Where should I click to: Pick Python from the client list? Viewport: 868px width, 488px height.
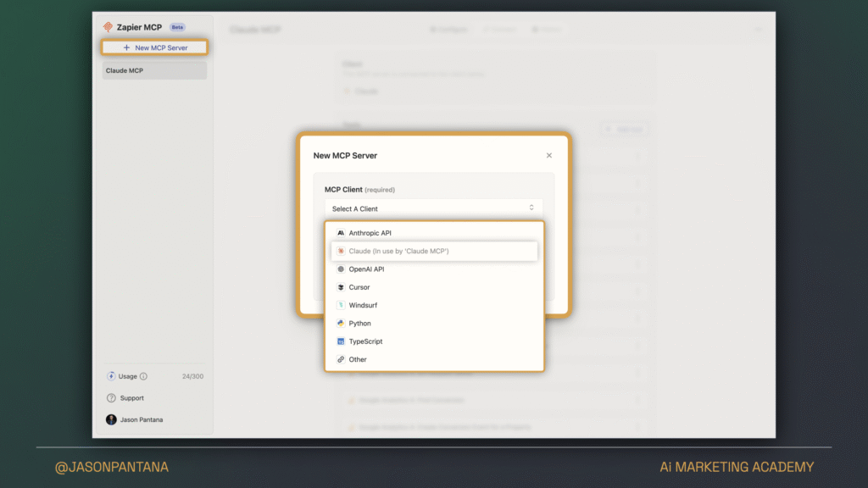pyautogui.click(x=434, y=324)
